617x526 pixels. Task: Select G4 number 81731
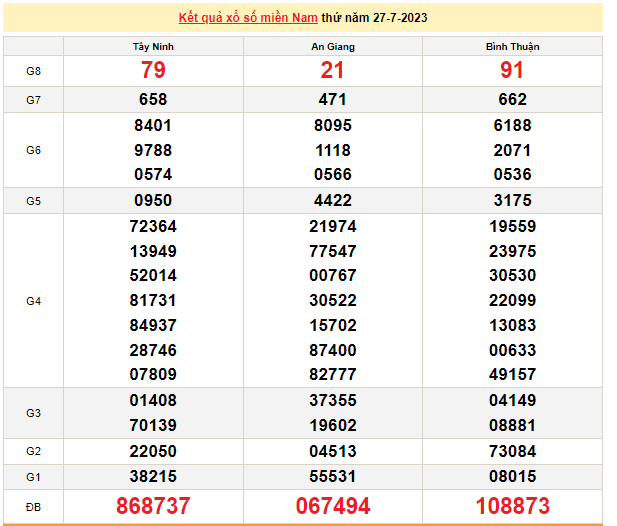[153, 300]
